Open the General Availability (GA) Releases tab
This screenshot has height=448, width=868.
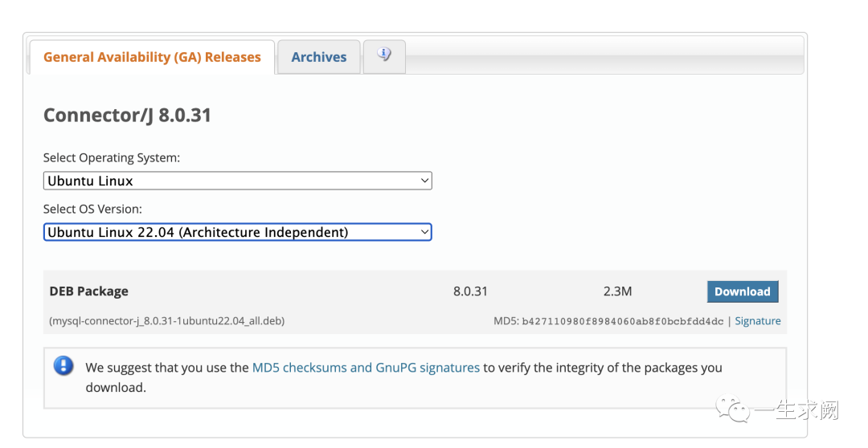152,57
